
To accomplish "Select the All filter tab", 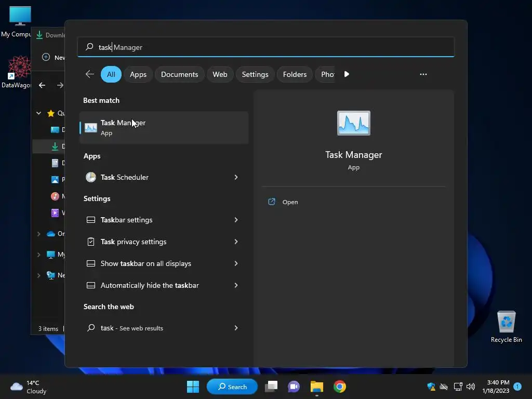I will coord(111,74).
